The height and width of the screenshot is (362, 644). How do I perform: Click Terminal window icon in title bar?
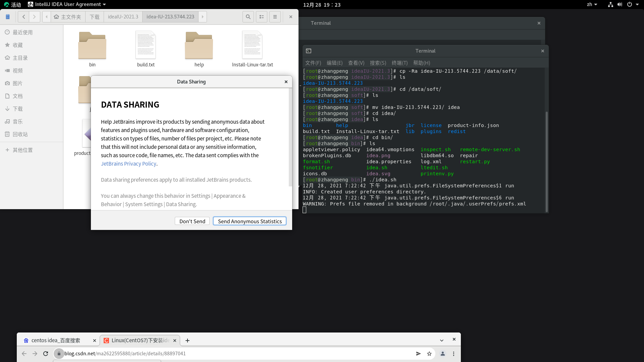[x=309, y=51]
